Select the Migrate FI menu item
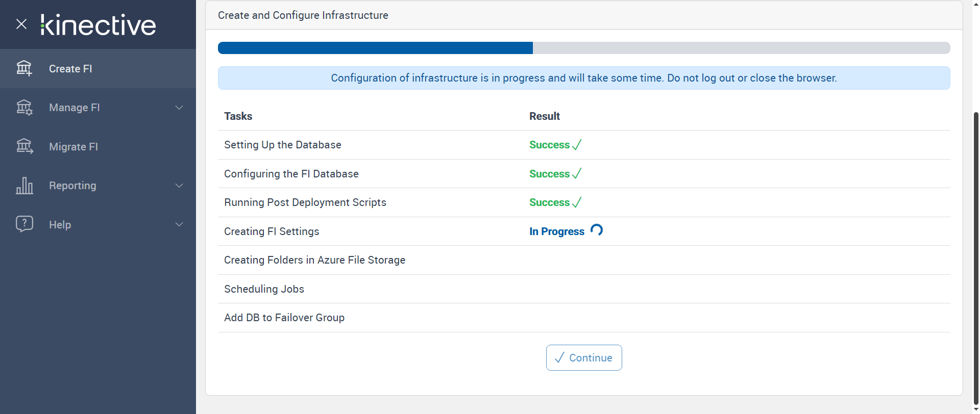 [x=73, y=147]
